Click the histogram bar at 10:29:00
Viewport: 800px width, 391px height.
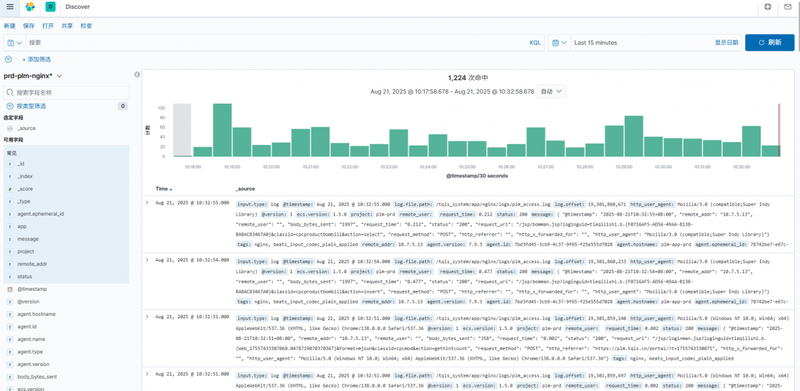634,136
